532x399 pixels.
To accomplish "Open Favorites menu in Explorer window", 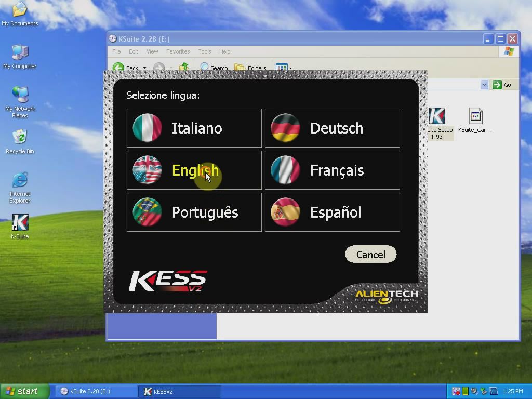I will pyautogui.click(x=178, y=51).
